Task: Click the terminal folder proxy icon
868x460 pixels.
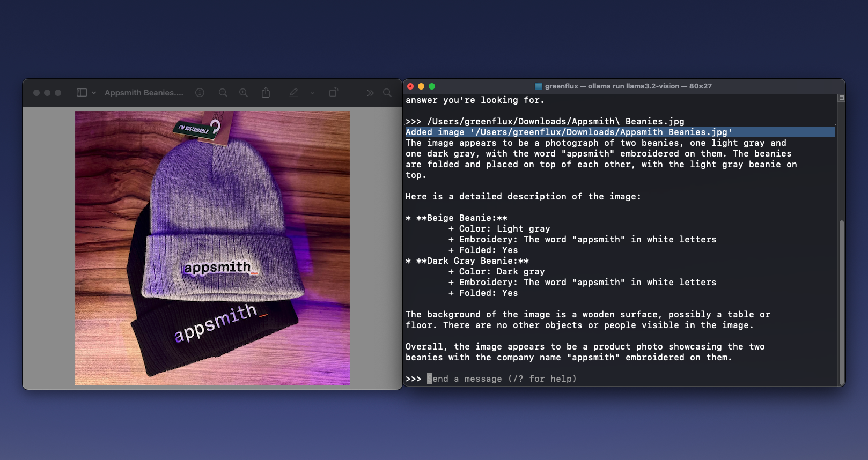Action: (x=538, y=86)
